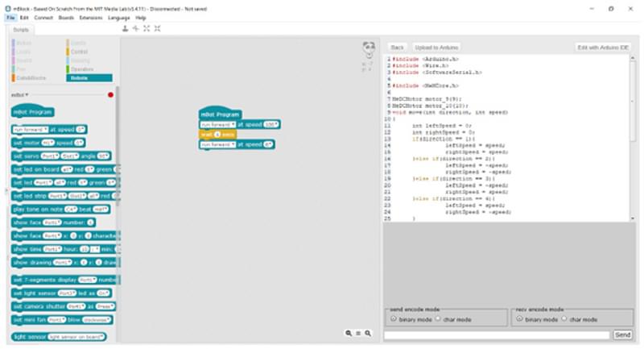Click the delete scissors icon in the toolbar
Viewport: 644px width, 349px height.
136,28
